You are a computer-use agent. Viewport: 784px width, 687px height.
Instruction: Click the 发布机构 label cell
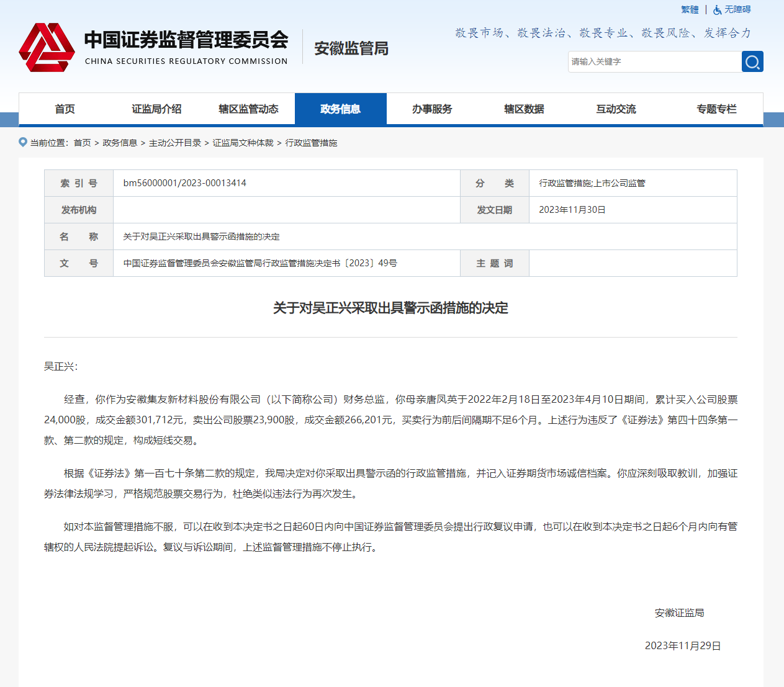coord(79,210)
